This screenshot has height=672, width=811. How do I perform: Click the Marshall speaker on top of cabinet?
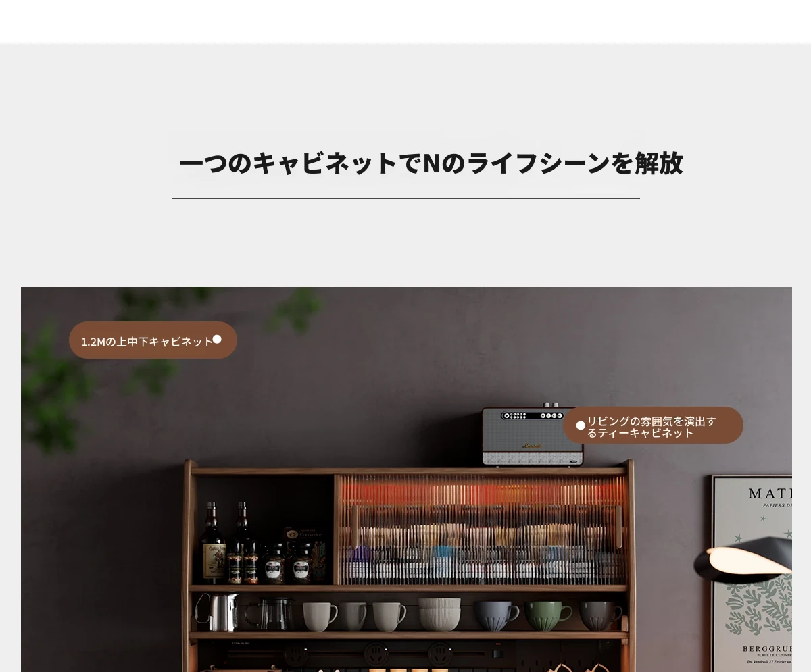click(x=532, y=436)
